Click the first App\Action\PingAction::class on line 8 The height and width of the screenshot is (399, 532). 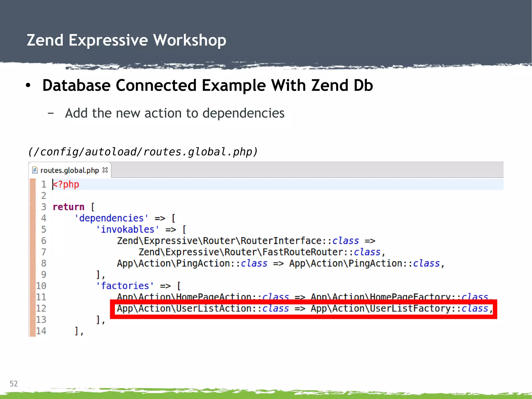click(192, 263)
